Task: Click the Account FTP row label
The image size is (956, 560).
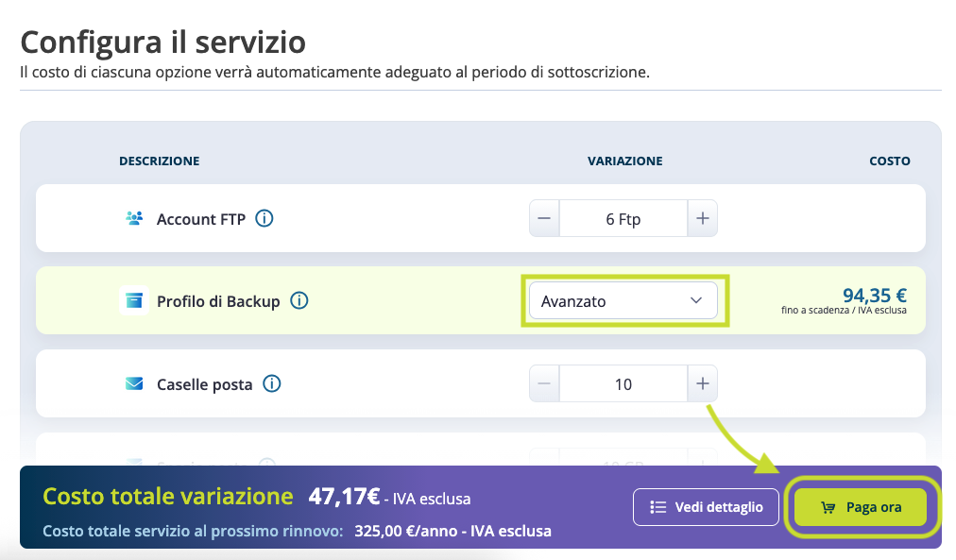Action: 200,219
